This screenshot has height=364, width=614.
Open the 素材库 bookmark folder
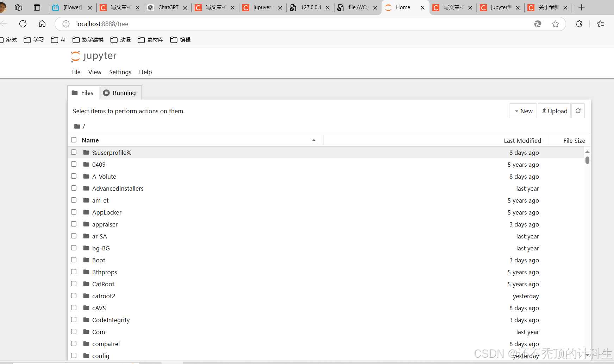click(x=150, y=39)
